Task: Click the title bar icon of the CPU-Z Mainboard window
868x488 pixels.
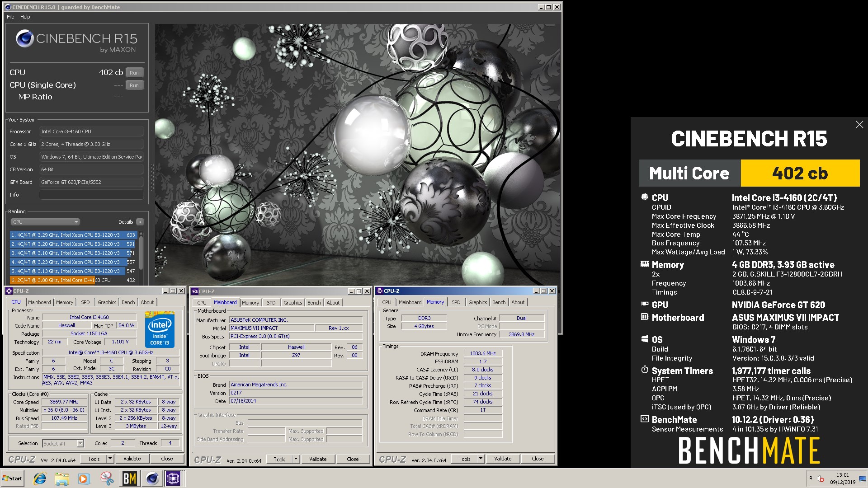Action: click(195, 291)
